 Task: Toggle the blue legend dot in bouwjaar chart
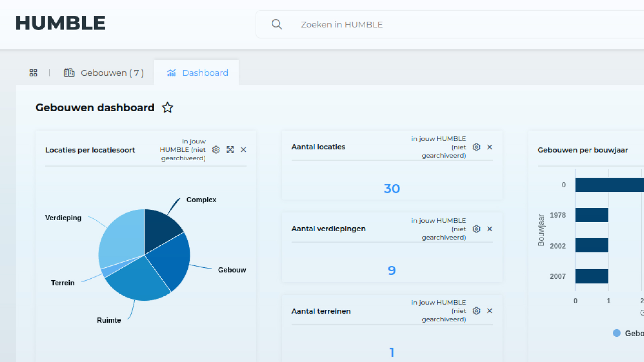pyautogui.click(x=616, y=333)
